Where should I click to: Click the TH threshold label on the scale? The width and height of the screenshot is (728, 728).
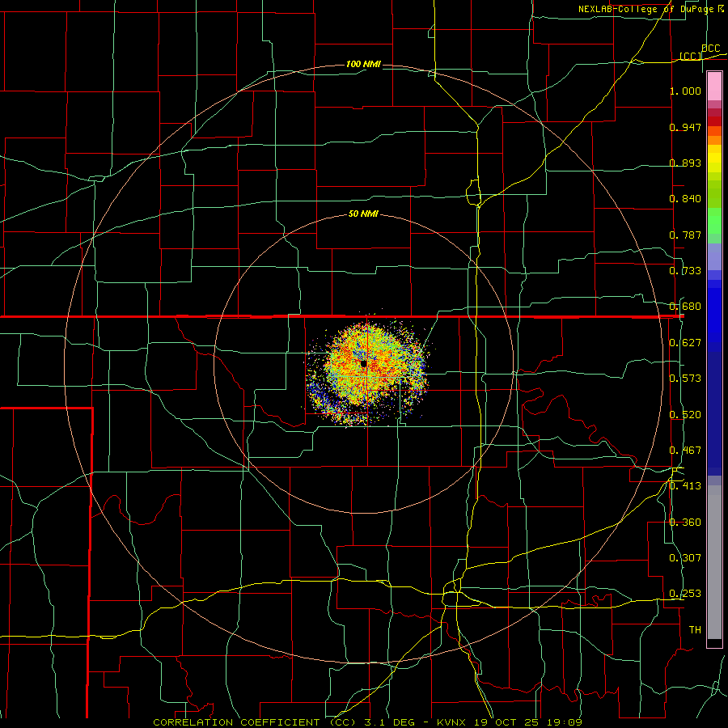coord(695,630)
